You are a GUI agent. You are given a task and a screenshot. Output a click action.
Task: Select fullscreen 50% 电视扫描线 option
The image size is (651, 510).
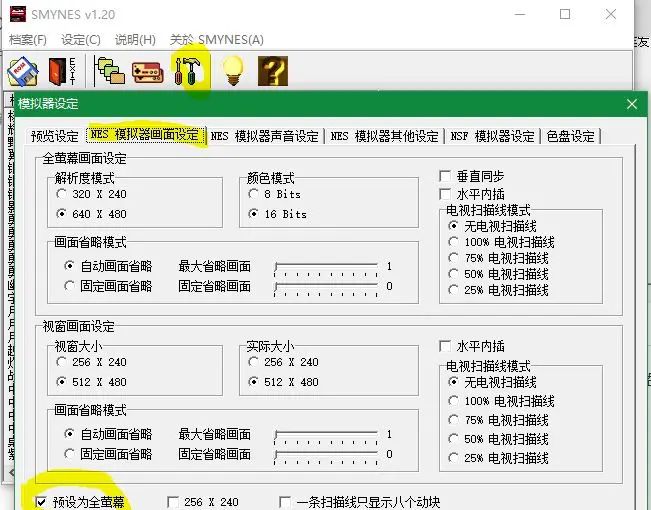[x=498, y=274]
